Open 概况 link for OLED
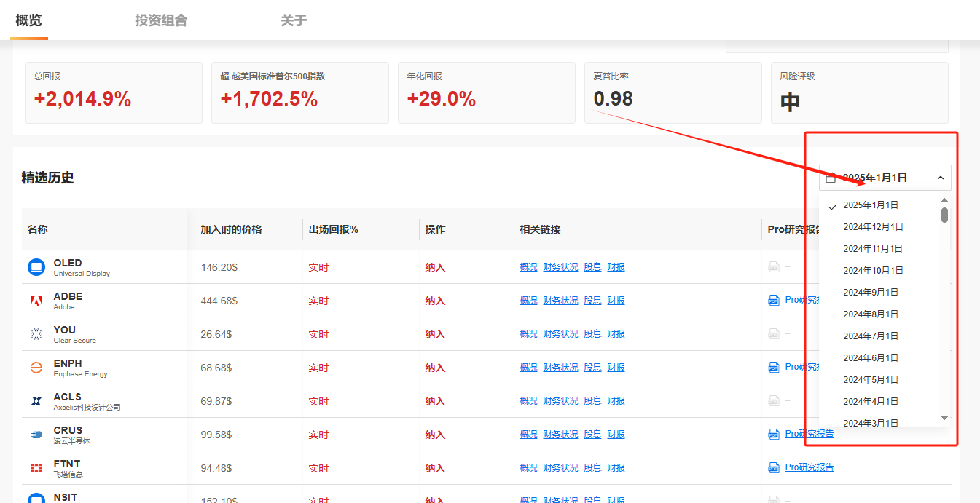This screenshot has height=503, width=980. 528,267
